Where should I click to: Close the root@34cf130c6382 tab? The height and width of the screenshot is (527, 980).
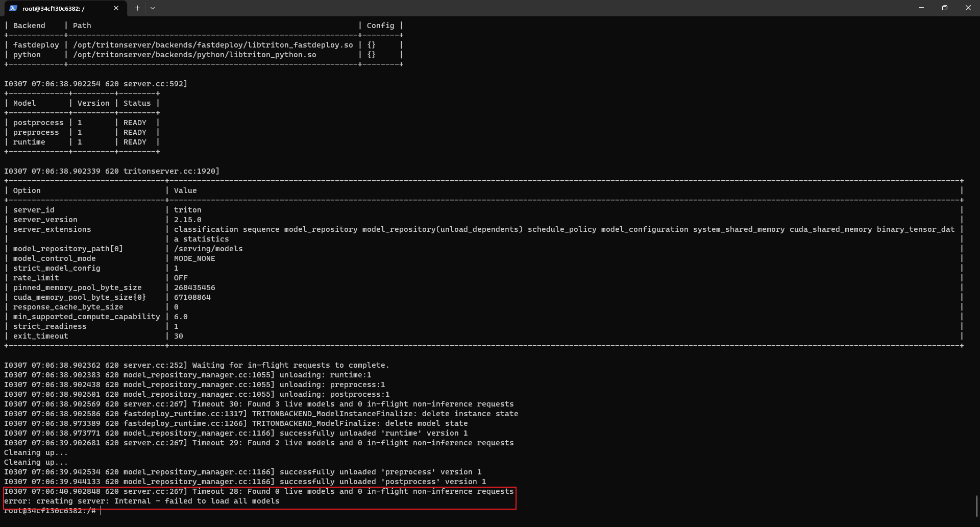pyautogui.click(x=116, y=8)
